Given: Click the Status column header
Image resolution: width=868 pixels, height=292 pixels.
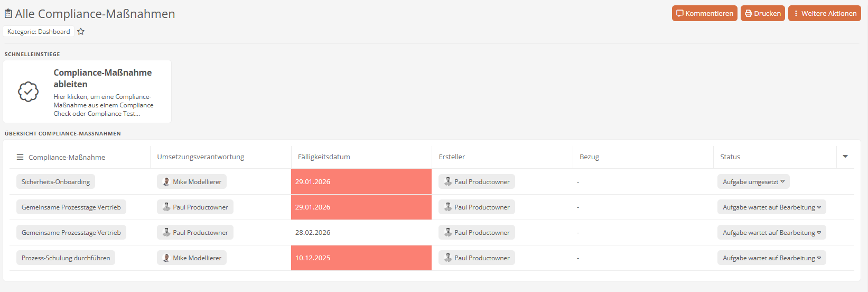Looking at the screenshot, I should click(x=730, y=157).
